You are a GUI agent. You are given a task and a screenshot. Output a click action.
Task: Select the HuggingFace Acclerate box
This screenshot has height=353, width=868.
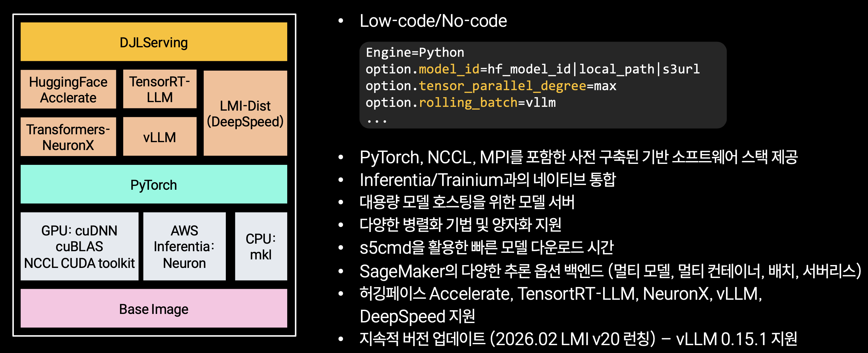coord(68,89)
